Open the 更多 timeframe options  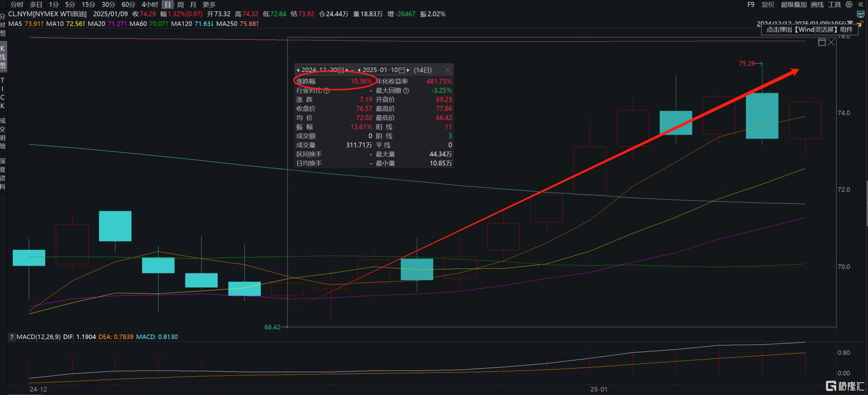coord(209,5)
